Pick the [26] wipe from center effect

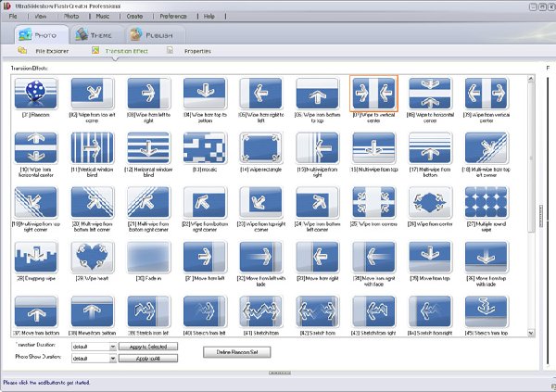click(430, 202)
